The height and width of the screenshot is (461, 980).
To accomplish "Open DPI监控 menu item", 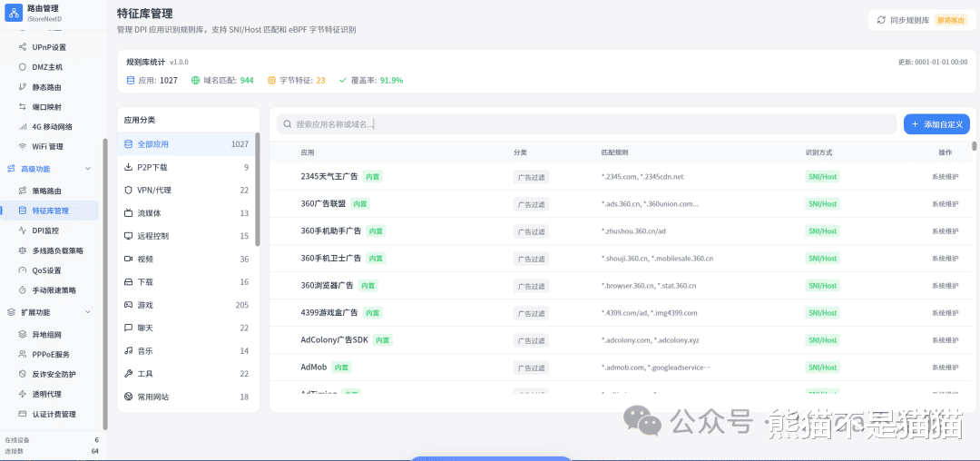I will click(49, 230).
